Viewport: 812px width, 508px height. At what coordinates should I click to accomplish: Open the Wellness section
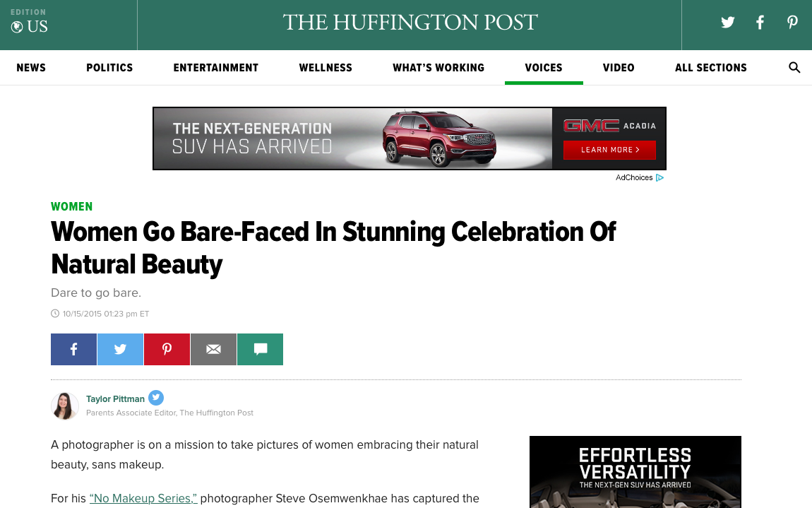(x=326, y=67)
